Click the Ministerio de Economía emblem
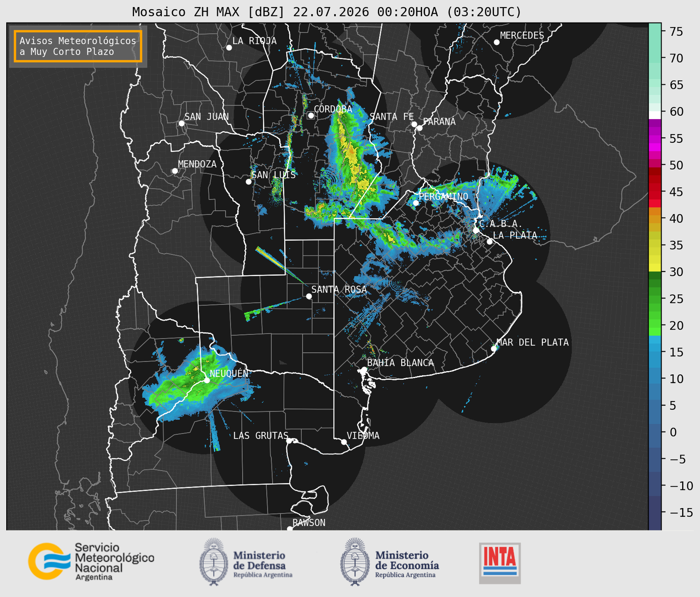 [354, 562]
